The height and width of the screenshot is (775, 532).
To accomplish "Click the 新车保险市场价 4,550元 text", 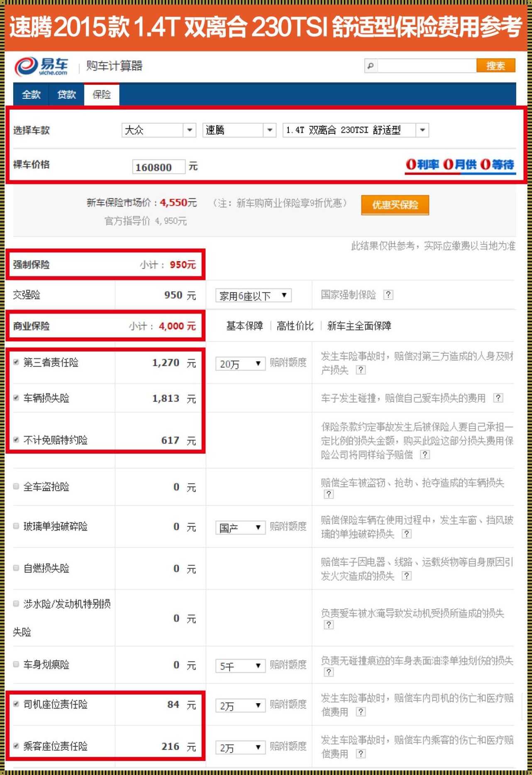I will 142,203.
